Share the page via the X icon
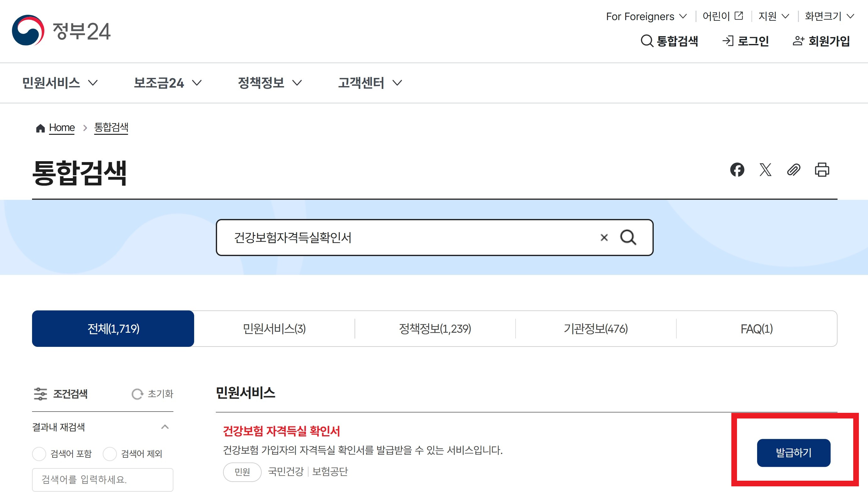 point(766,171)
